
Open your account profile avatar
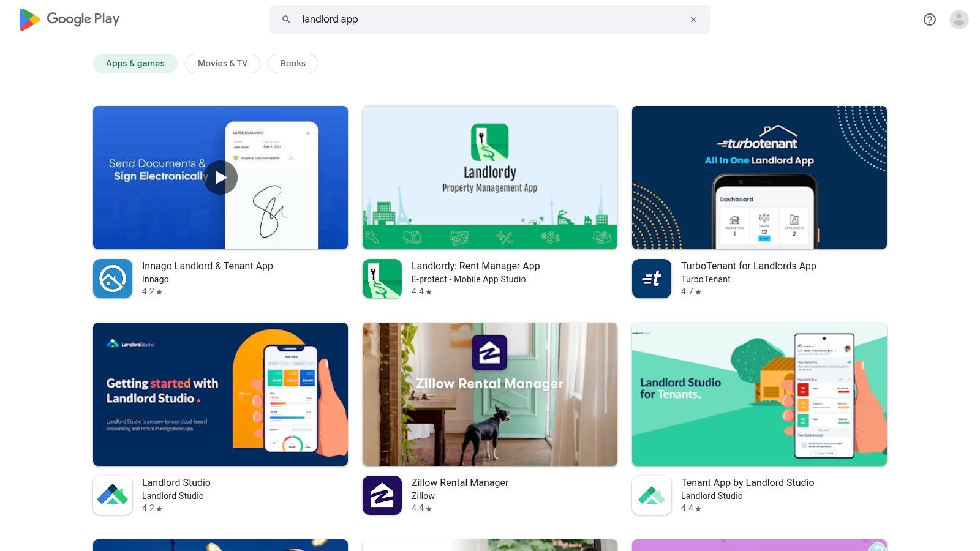958,19
